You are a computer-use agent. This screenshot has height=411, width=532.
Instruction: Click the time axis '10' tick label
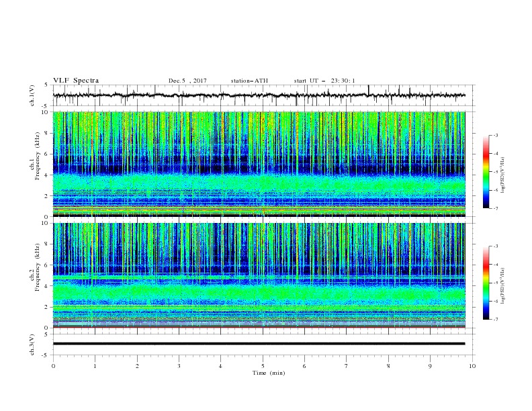tap(472, 366)
